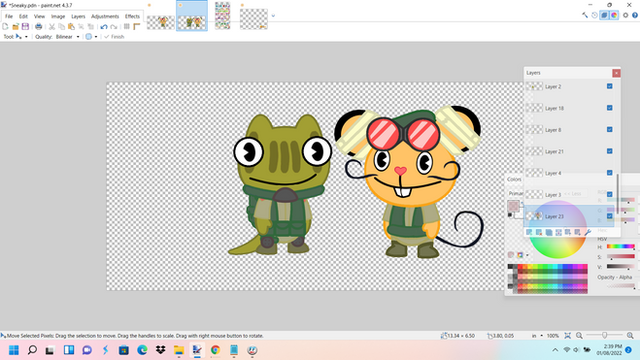Toggle the Tools window icon

point(585,16)
